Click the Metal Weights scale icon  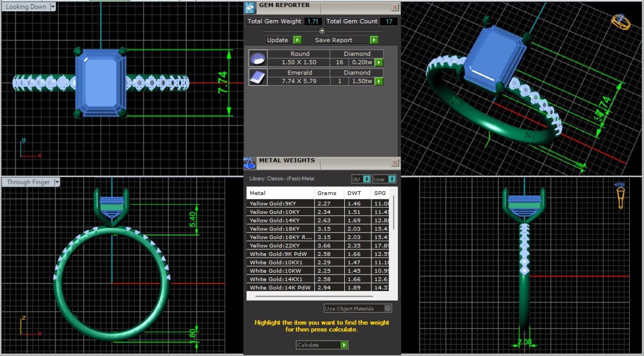coord(249,163)
